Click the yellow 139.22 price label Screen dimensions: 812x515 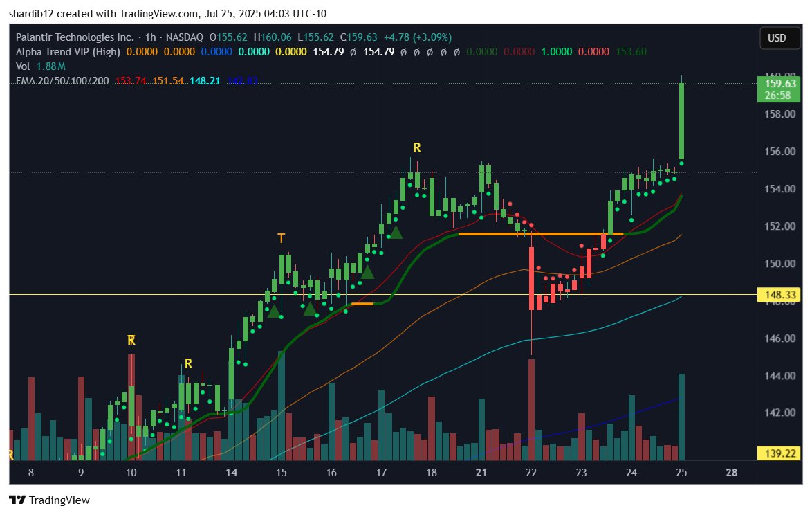pyautogui.click(x=780, y=453)
